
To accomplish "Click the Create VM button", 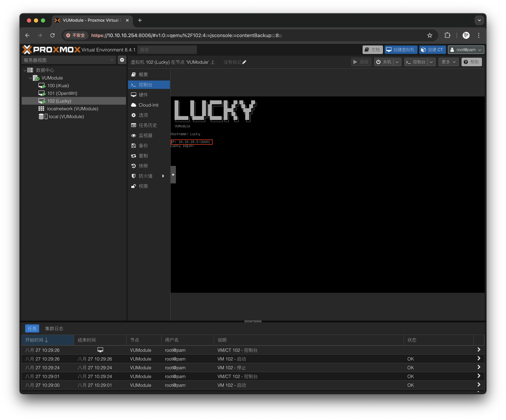I will (401, 50).
